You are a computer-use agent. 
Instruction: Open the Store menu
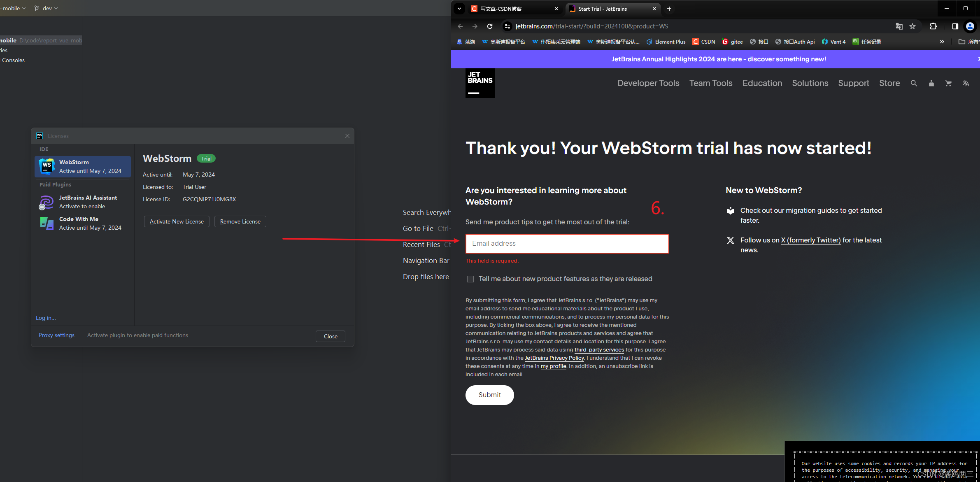tap(889, 83)
